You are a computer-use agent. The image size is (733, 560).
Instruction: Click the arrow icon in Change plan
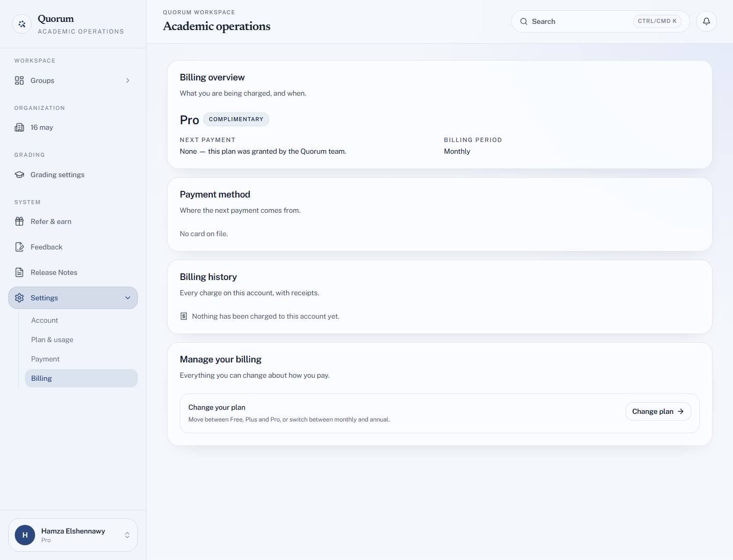click(x=681, y=411)
